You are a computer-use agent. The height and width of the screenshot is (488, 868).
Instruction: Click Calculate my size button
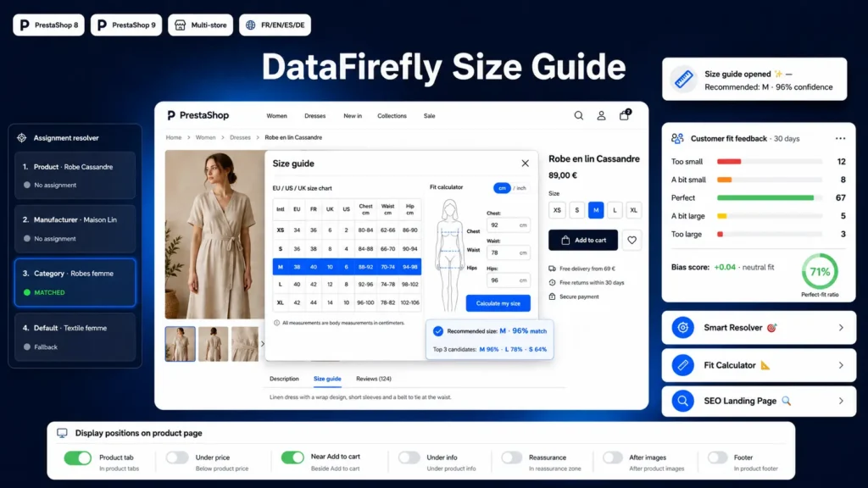[x=498, y=303]
